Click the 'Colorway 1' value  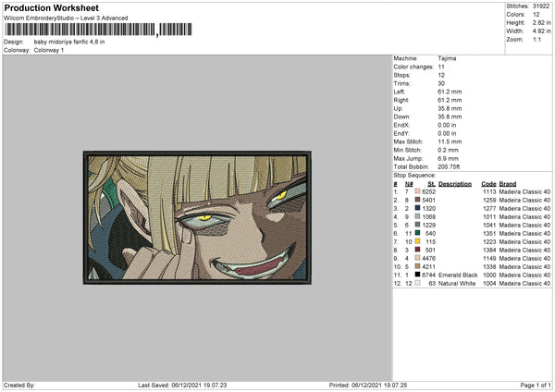tap(49, 50)
